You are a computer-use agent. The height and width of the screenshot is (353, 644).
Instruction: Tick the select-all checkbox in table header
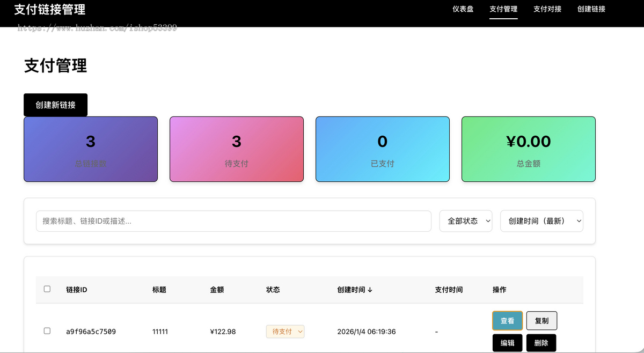click(x=47, y=289)
